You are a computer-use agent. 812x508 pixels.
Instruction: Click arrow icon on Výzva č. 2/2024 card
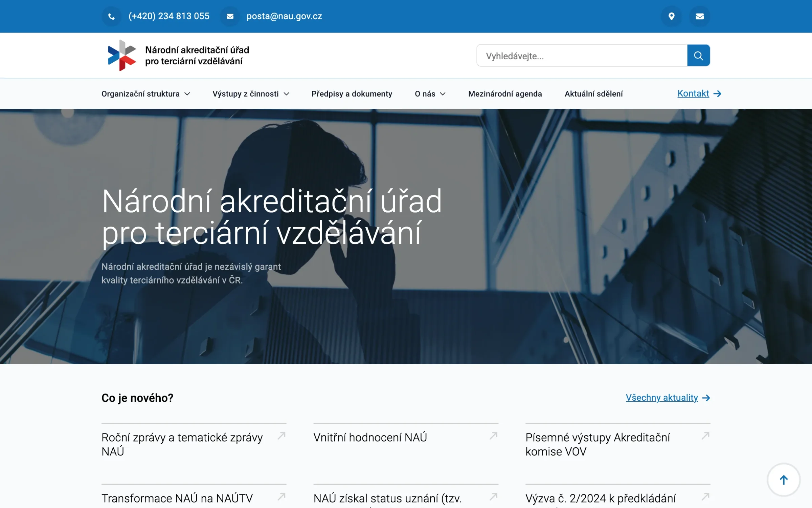(x=705, y=497)
